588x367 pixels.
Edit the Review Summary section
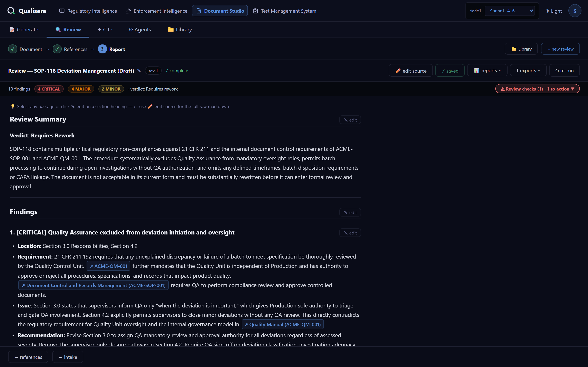350,120
